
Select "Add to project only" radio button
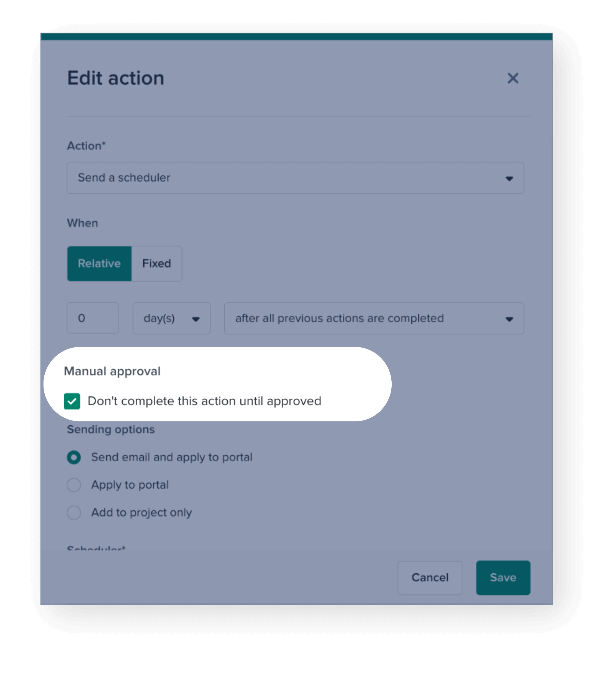pyautogui.click(x=74, y=512)
